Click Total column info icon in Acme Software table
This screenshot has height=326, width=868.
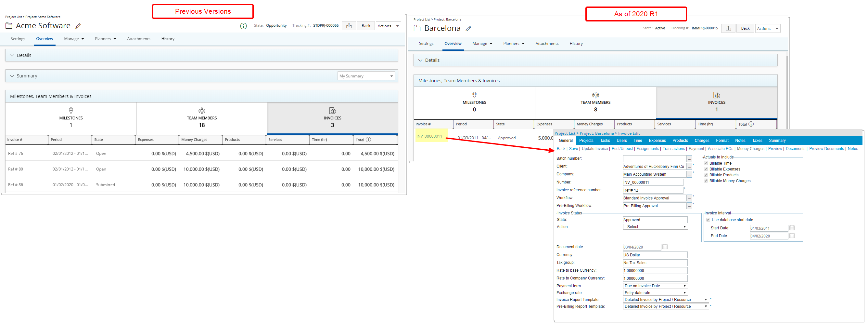click(368, 140)
